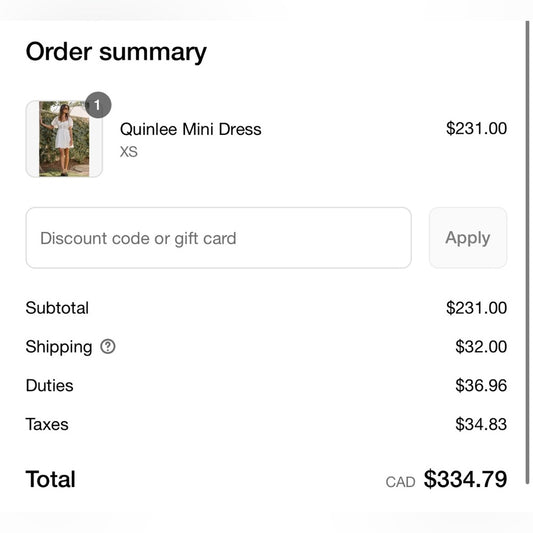Click the shipping cost $32.00
Screen dimensions: 533x533
click(481, 347)
